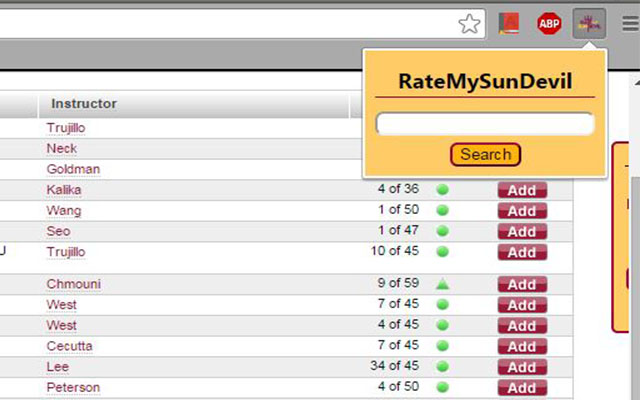This screenshot has height=400, width=640.
Task: Open instructor Chmouni link
Action: [73, 284]
